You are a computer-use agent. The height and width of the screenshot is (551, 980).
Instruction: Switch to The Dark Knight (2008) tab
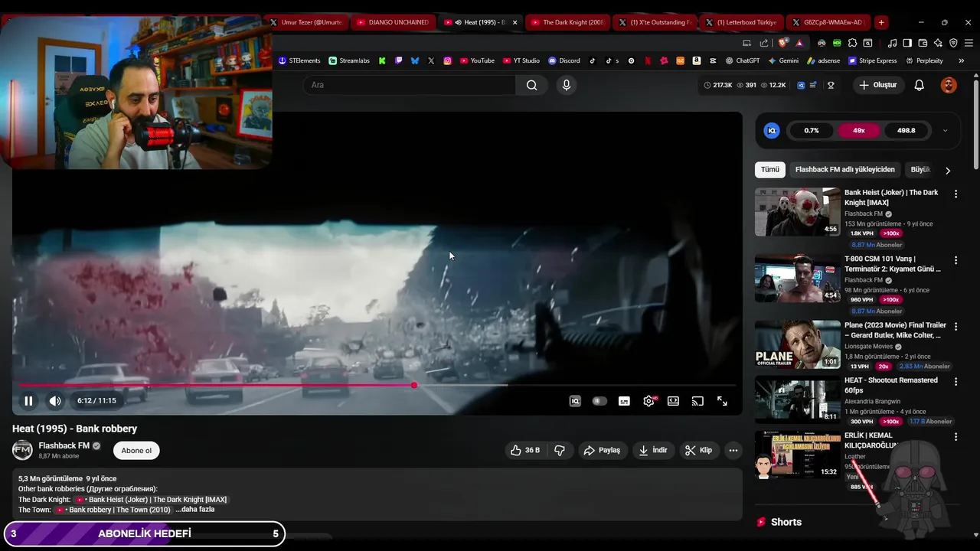click(x=567, y=22)
